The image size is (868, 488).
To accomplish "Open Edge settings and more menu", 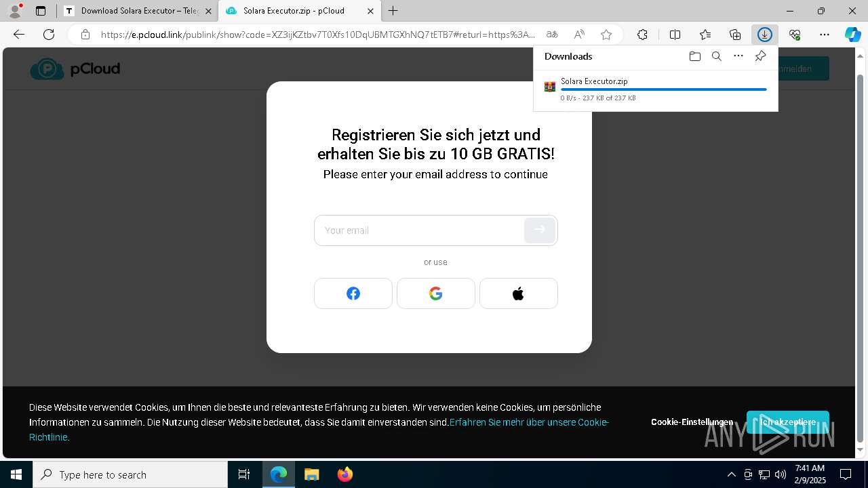I will click(825, 35).
